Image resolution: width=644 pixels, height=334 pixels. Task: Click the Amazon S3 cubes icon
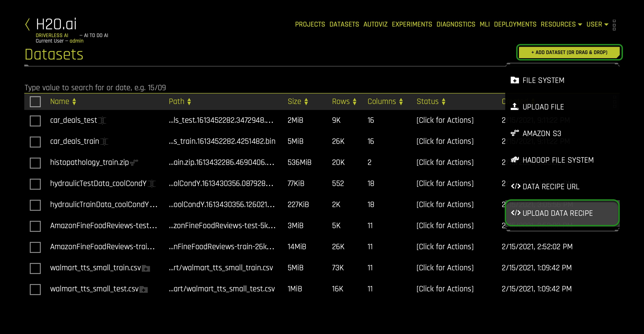[x=515, y=133]
